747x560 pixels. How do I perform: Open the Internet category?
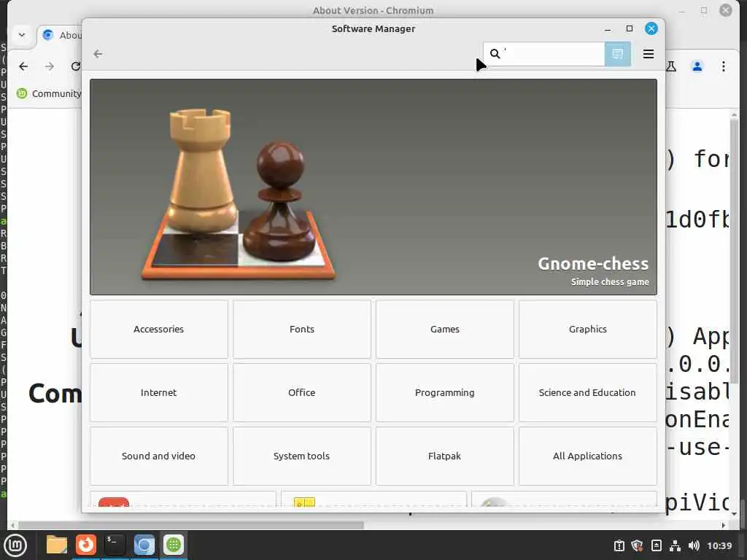click(158, 392)
